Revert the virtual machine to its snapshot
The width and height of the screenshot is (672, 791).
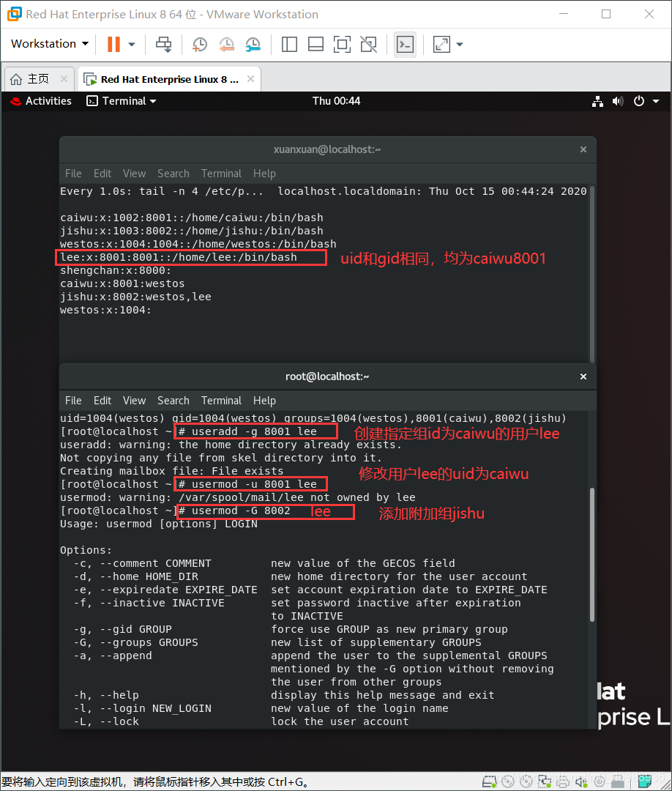click(x=226, y=45)
